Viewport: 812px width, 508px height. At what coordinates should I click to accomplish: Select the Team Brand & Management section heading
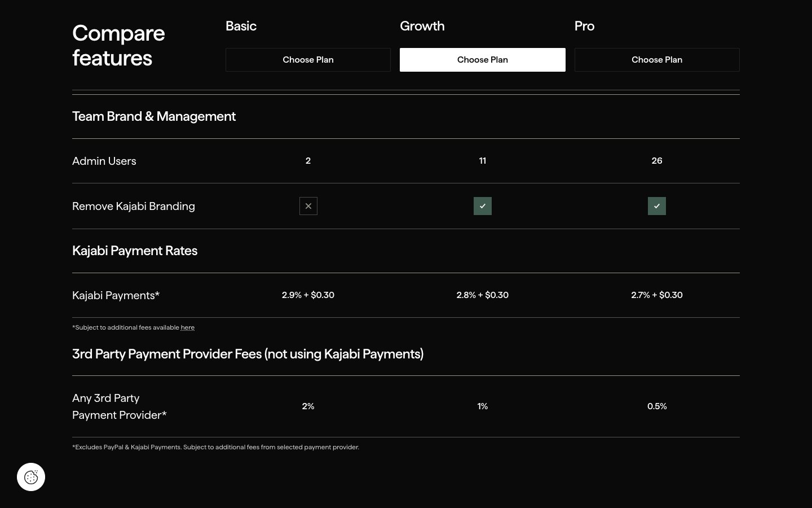pyautogui.click(x=154, y=116)
